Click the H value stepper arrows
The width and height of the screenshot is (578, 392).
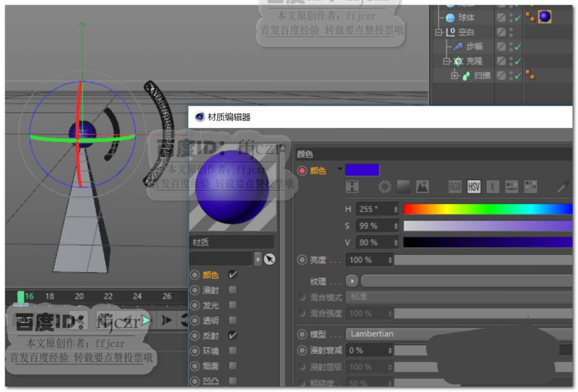[x=395, y=210]
